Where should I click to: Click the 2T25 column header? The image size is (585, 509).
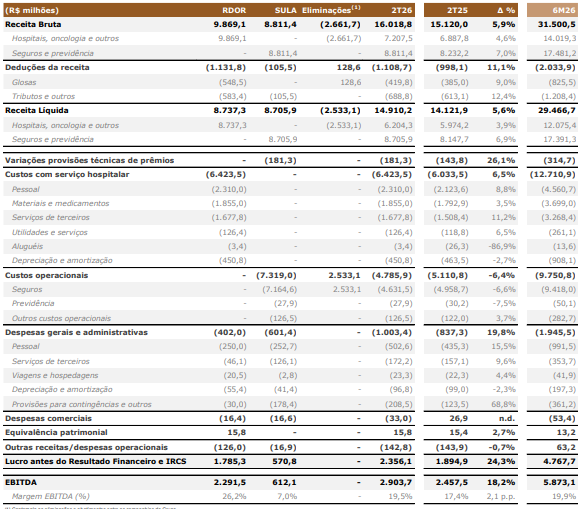[457, 10]
